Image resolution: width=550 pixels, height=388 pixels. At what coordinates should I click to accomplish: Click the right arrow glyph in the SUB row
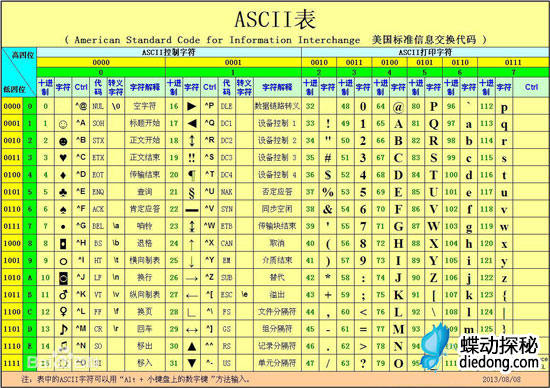(192, 279)
